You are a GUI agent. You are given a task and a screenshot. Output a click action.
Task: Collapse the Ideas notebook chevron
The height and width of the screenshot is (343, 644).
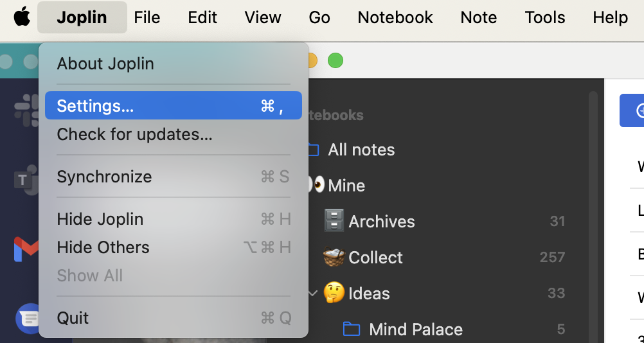click(313, 294)
